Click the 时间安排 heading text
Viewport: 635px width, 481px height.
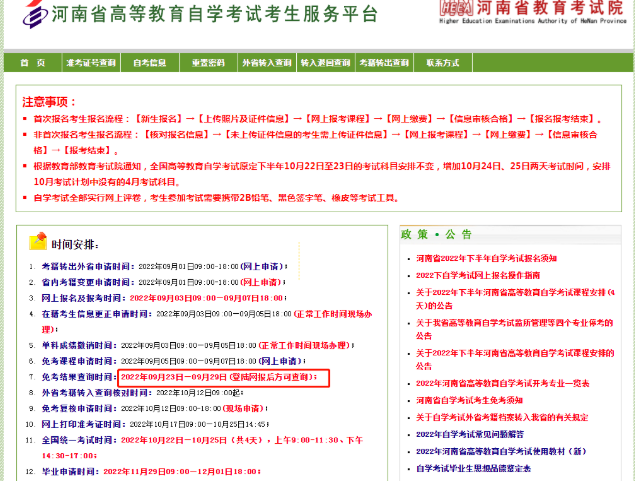(x=75, y=245)
